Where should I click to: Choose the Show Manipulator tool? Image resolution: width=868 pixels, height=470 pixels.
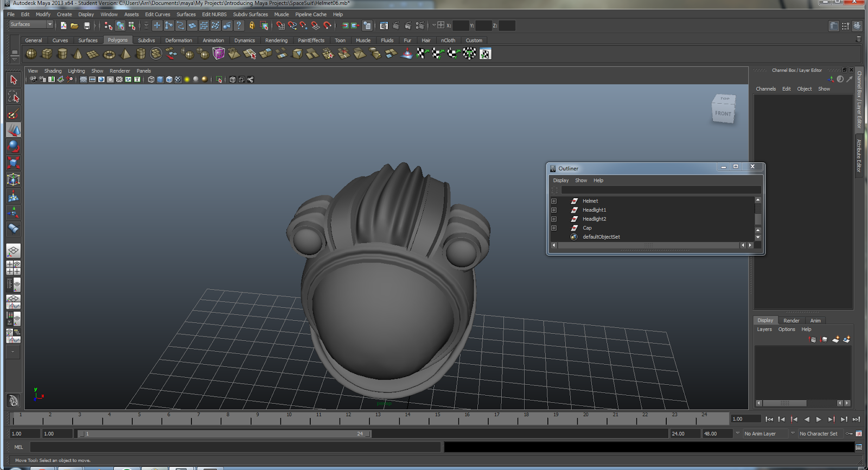14,212
